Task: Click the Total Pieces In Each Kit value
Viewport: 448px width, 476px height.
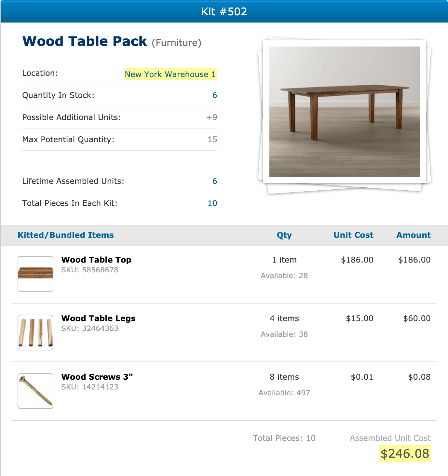Action: pos(212,203)
